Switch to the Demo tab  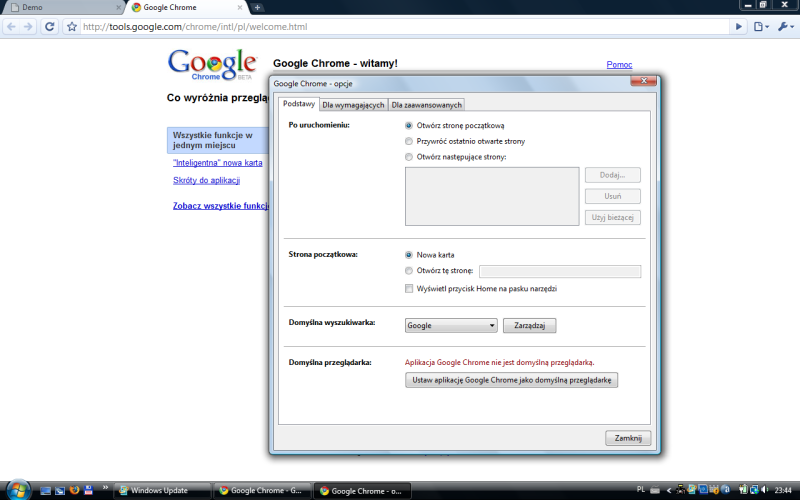pos(62,8)
